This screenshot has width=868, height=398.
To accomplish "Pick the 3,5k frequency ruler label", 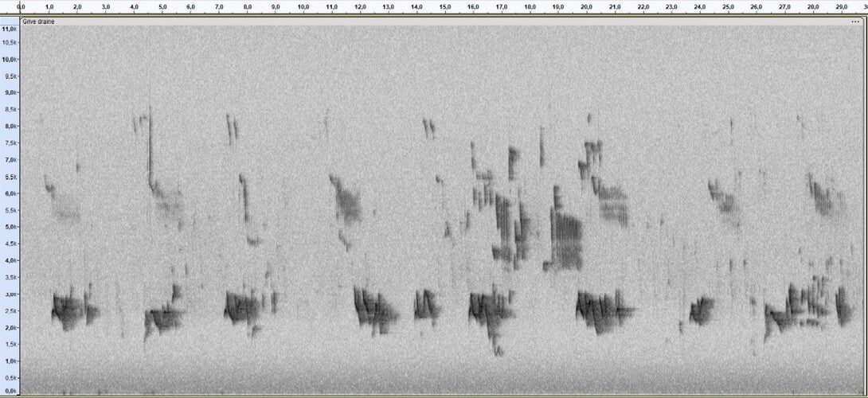I will click(x=10, y=277).
